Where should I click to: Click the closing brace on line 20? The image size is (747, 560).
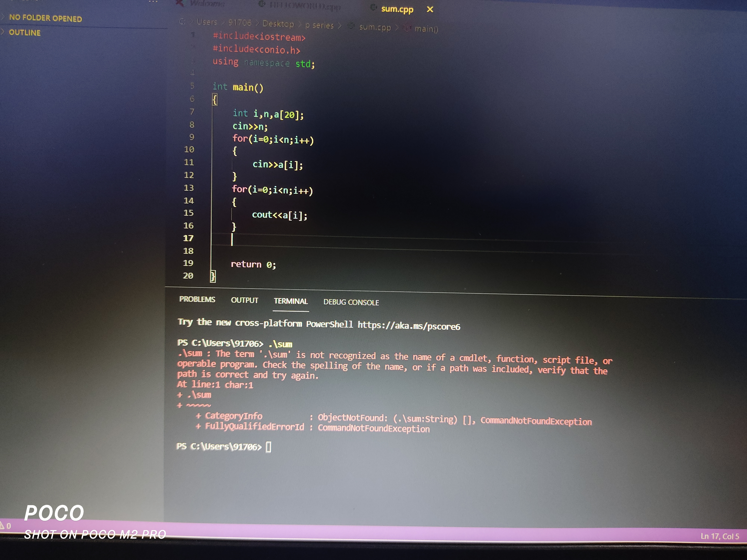(x=213, y=276)
